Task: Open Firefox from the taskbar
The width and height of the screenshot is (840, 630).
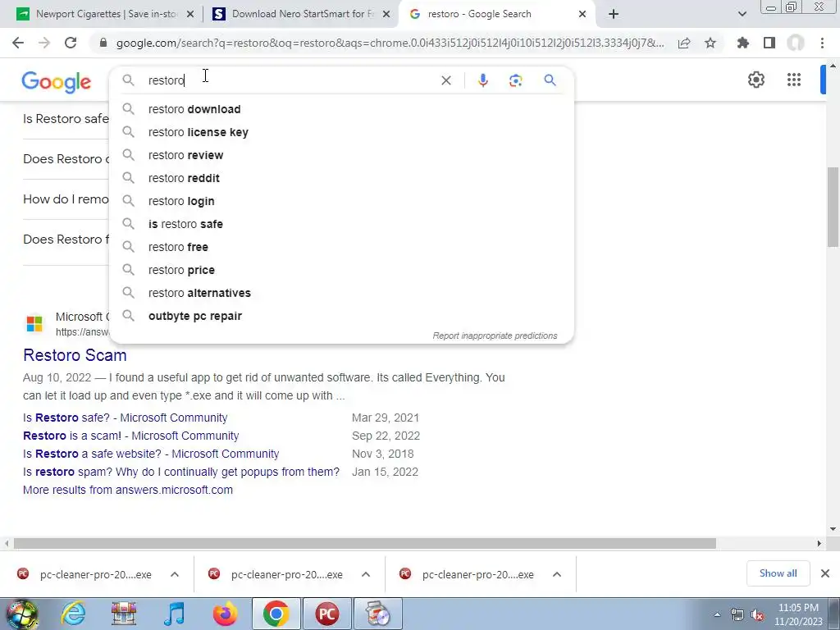Action: click(225, 614)
